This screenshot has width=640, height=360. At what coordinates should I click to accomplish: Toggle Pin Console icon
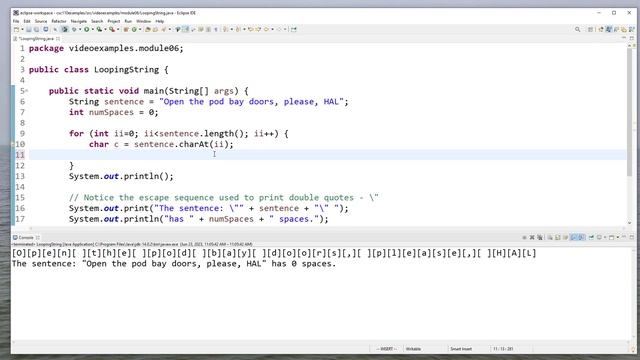point(591,237)
